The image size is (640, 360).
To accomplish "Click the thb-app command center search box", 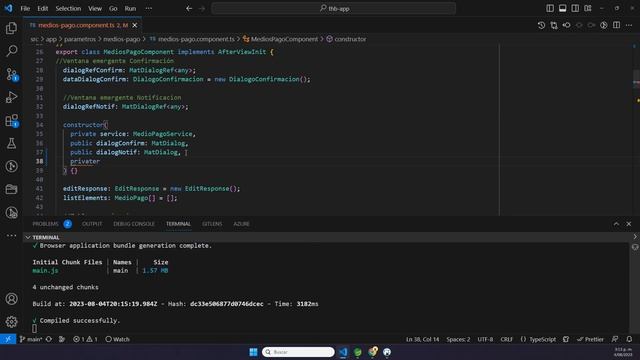I will point(333,8).
